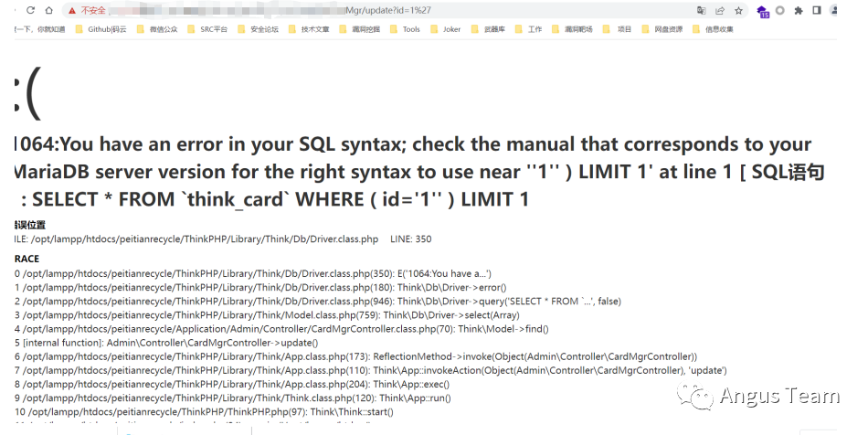Viewport: 868px width, 435px height.
Task: Toggle the browser side panel
Action: [x=817, y=11]
